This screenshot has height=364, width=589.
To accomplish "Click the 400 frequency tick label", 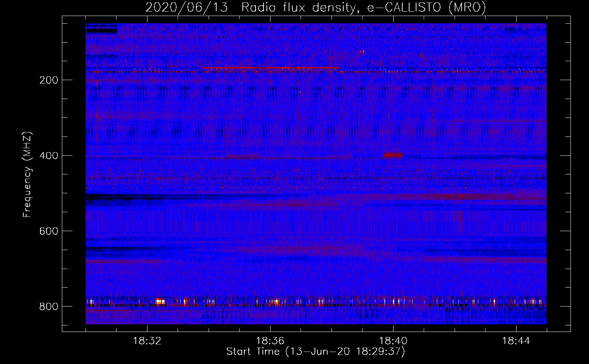I will click(x=49, y=156).
